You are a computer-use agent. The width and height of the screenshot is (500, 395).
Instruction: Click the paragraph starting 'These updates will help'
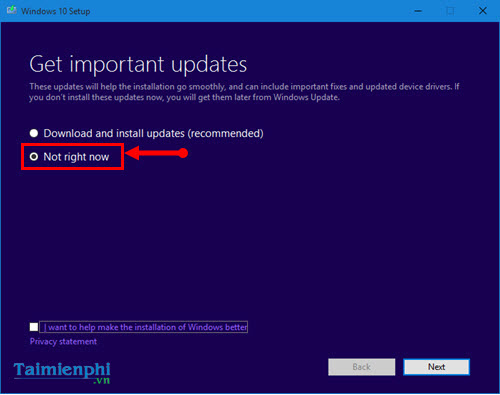click(244, 92)
